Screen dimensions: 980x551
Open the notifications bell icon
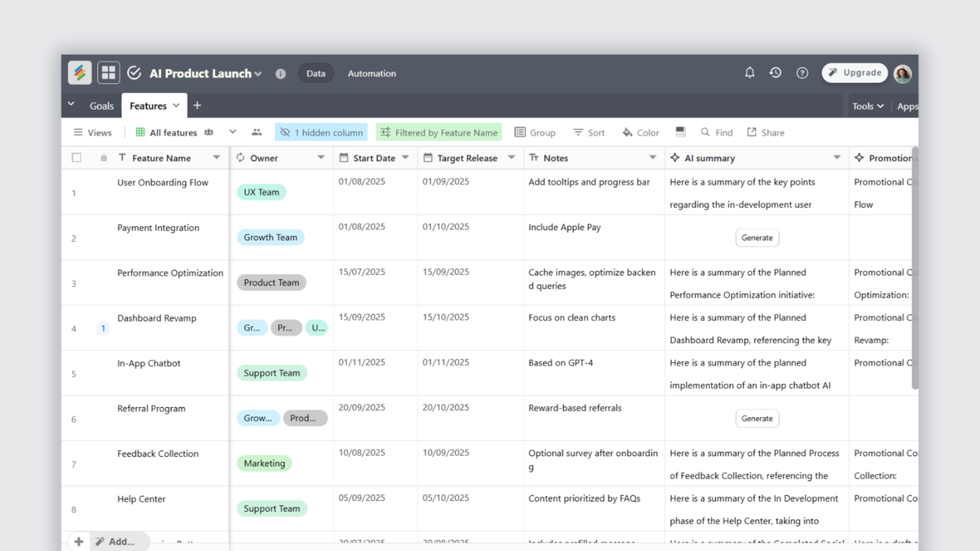click(x=749, y=73)
